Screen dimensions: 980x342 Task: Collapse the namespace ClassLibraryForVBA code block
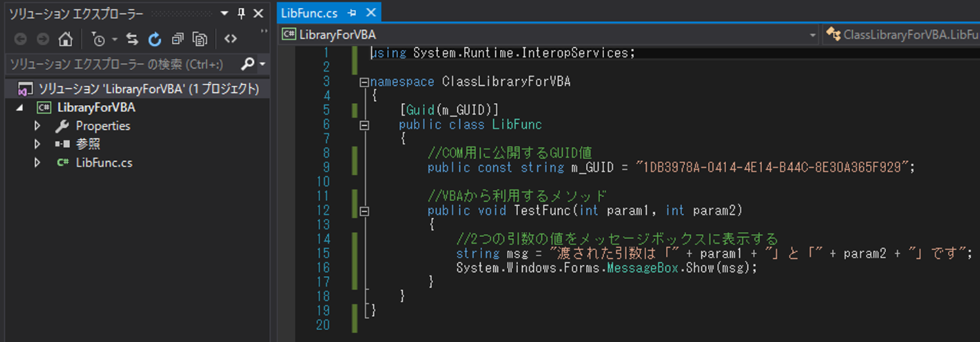pos(364,83)
